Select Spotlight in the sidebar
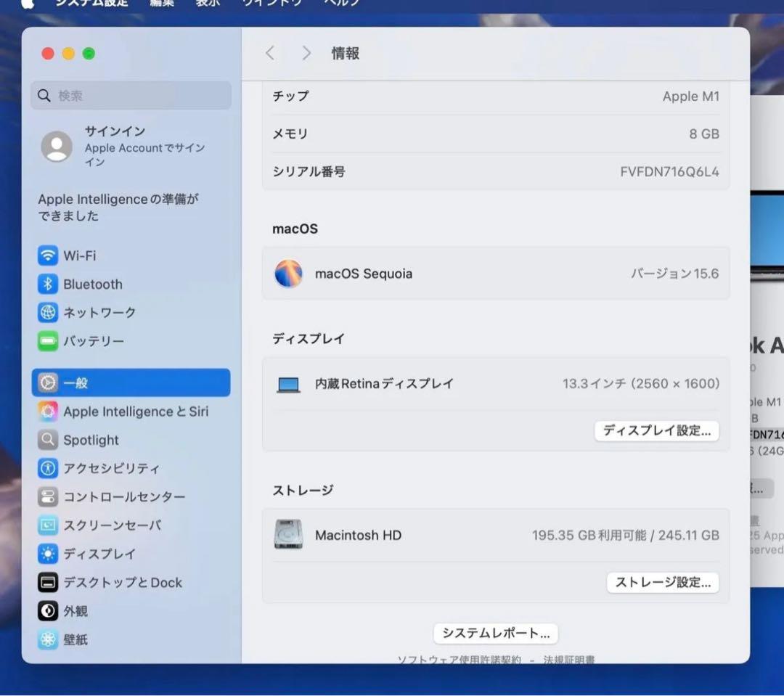The width and height of the screenshot is (784, 696). [x=90, y=440]
